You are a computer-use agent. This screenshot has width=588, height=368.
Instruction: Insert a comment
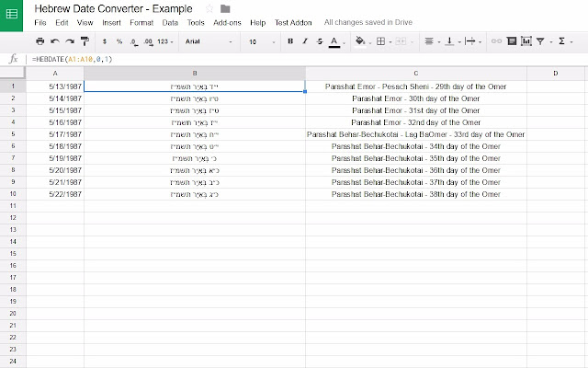click(512, 41)
